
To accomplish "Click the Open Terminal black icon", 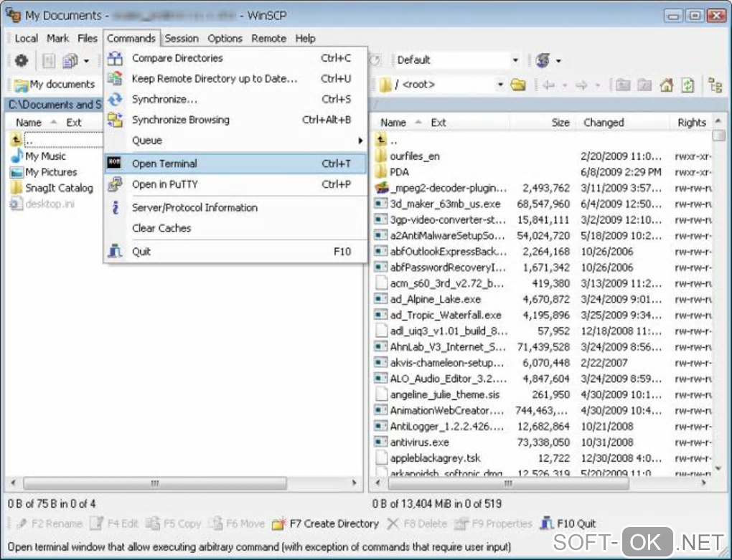I will pyautogui.click(x=114, y=163).
